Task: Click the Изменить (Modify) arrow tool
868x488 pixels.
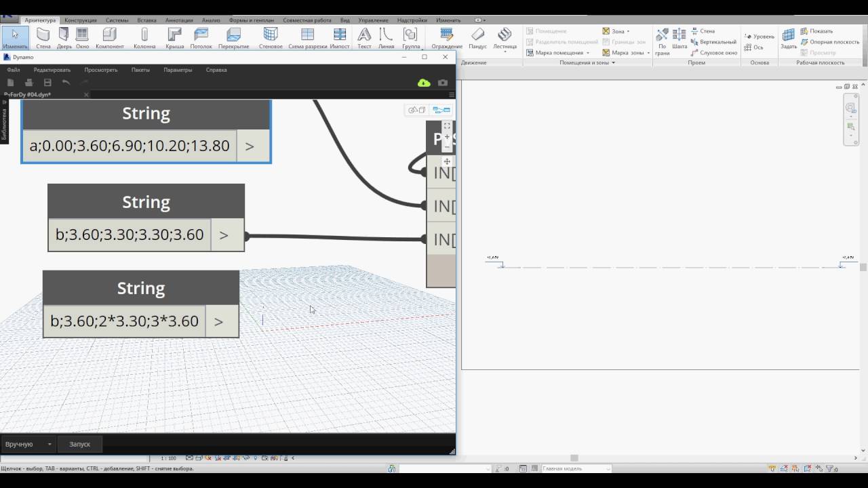Action: pyautogui.click(x=15, y=38)
